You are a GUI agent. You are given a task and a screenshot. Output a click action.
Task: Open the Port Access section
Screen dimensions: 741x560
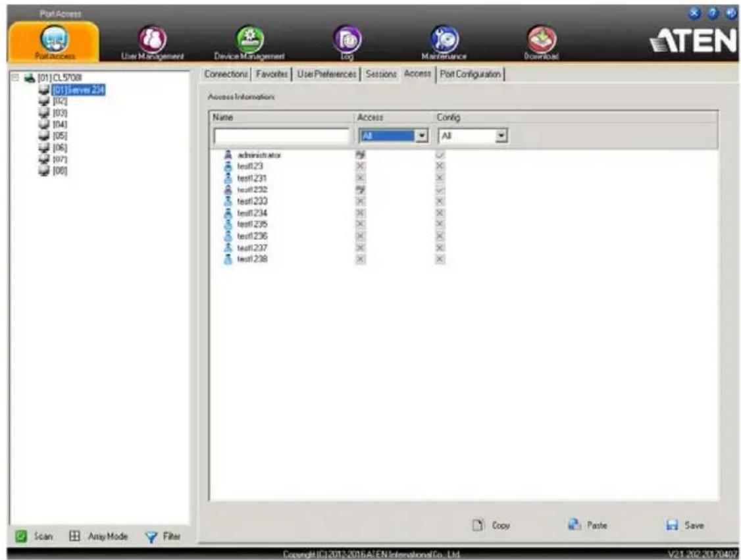[55, 43]
